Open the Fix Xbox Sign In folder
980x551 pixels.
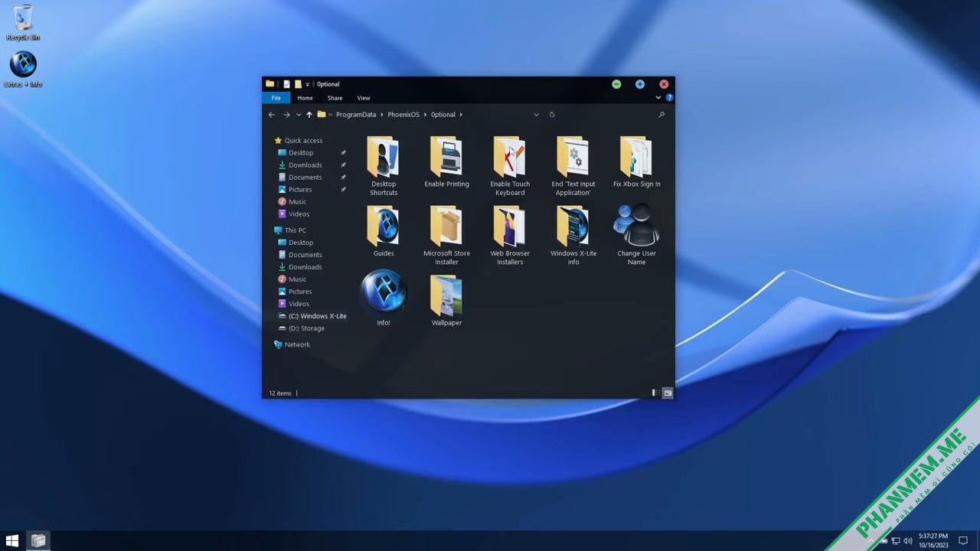636,161
